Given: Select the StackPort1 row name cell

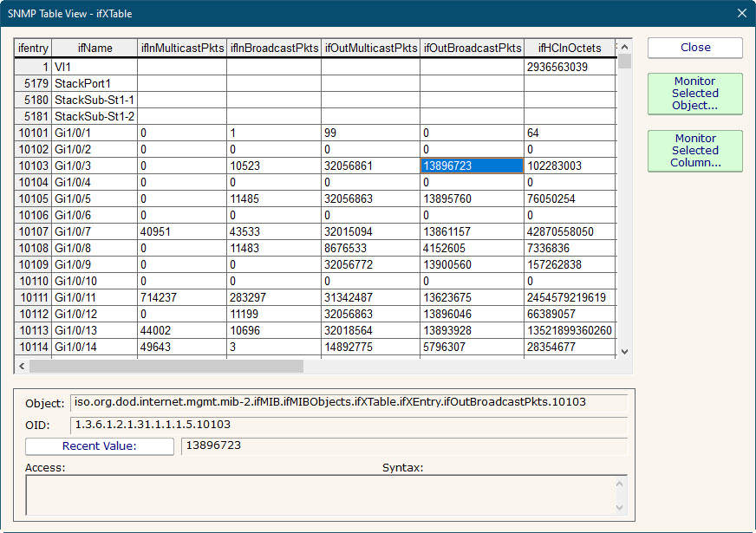Looking at the screenshot, I should (94, 83).
